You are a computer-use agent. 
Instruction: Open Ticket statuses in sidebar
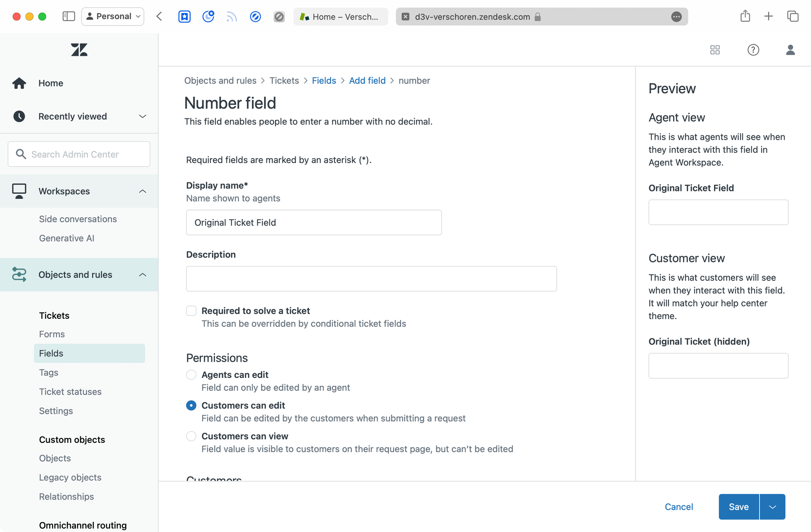(70, 392)
